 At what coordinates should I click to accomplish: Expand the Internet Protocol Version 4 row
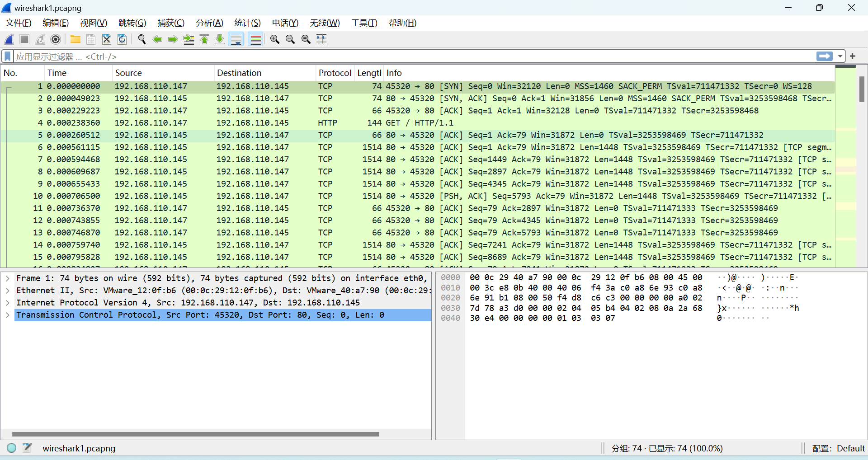click(8, 303)
